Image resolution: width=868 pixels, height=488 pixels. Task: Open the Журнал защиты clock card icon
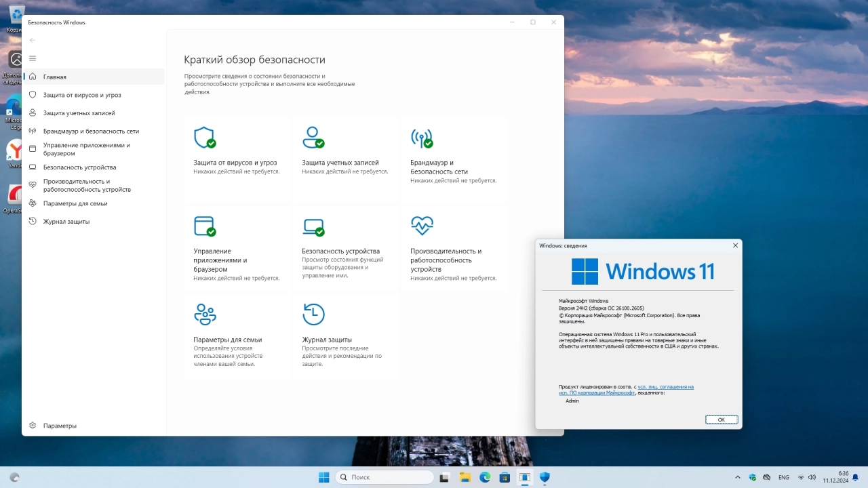point(313,314)
